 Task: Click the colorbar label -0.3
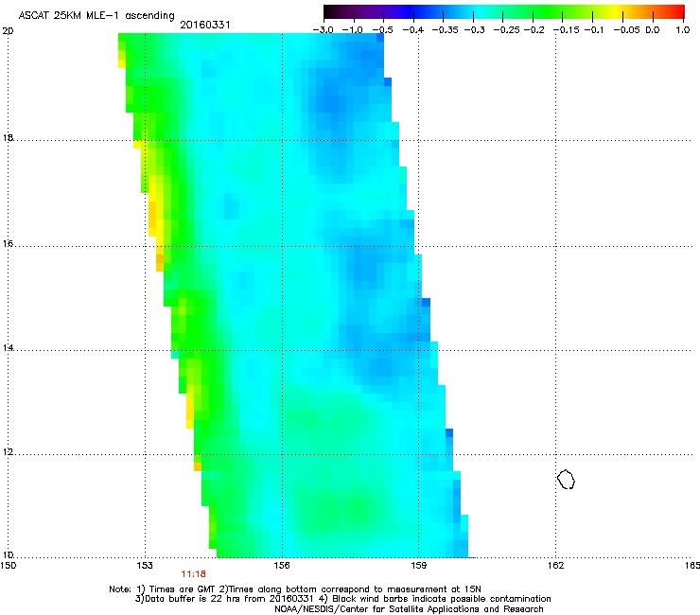click(474, 30)
